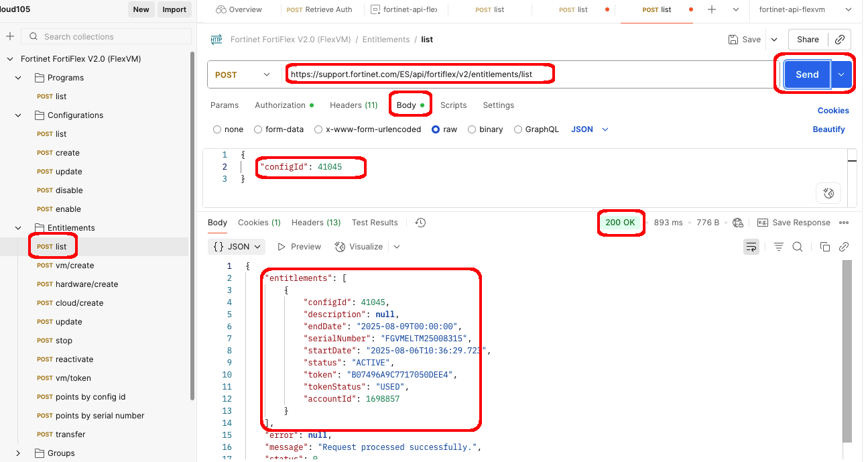
Task: Open the request Headers (11) tab
Action: click(x=353, y=105)
